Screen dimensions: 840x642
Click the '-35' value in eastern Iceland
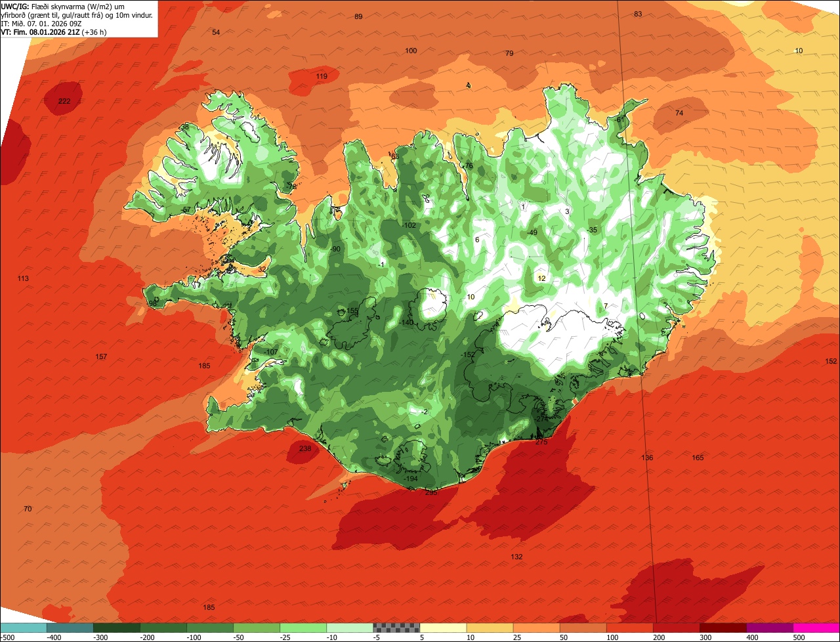pos(593,230)
